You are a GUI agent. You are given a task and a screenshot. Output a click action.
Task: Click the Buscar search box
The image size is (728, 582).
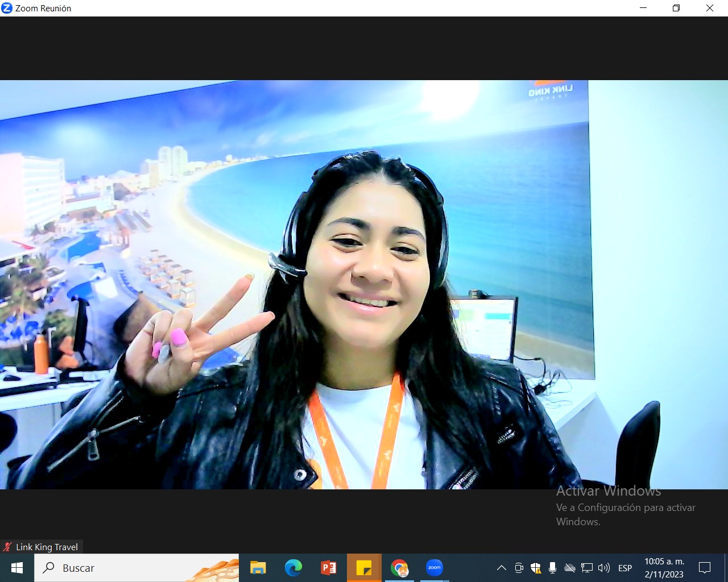point(136,568)
